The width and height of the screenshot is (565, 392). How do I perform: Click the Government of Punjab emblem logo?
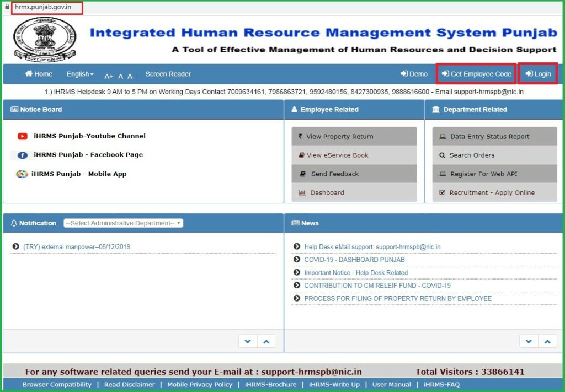(x=45, y=40)
